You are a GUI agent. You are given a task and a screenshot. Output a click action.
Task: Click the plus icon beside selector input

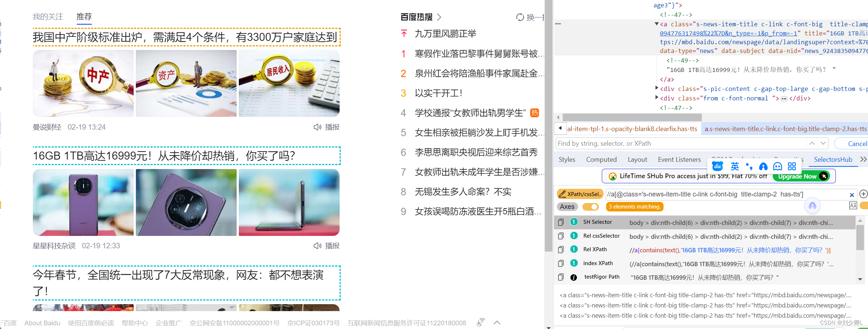tap(863, 194)
